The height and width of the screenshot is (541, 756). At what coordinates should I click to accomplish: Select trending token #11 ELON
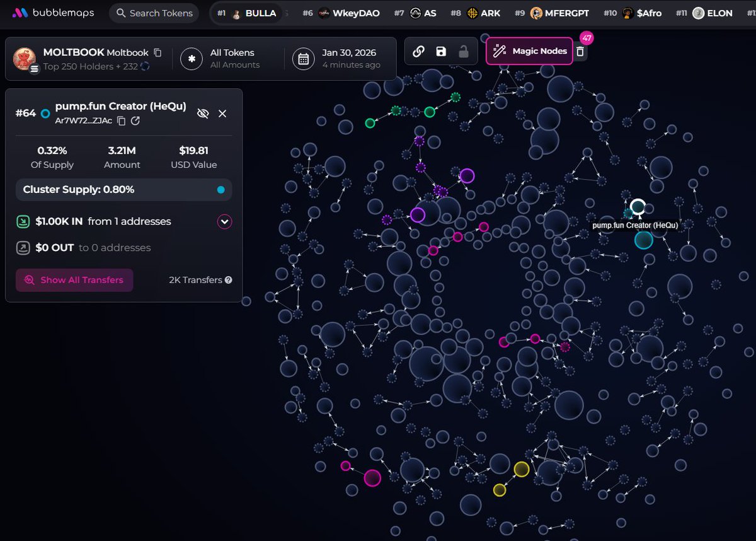coord(704,13)
